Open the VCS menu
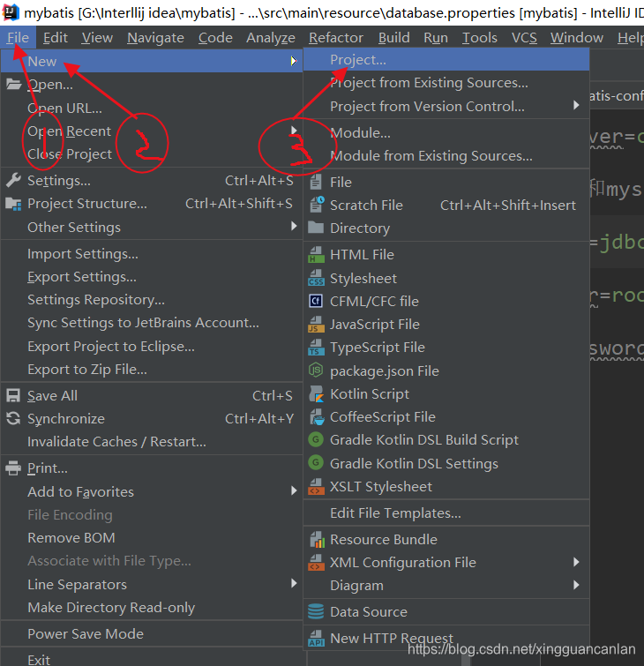Image resolution: width=644 pixels, height=666 pixels. pyautogui.click(x=524, y=38)
